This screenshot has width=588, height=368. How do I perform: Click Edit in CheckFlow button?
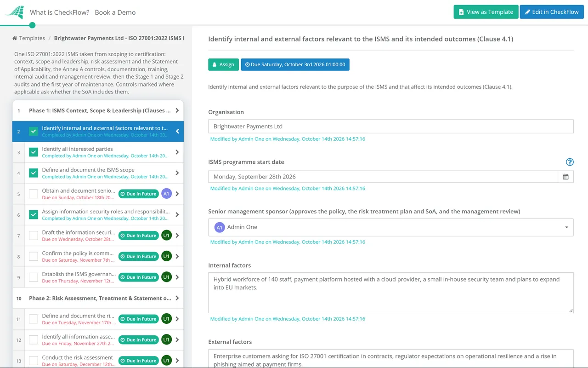coord(552,12)
